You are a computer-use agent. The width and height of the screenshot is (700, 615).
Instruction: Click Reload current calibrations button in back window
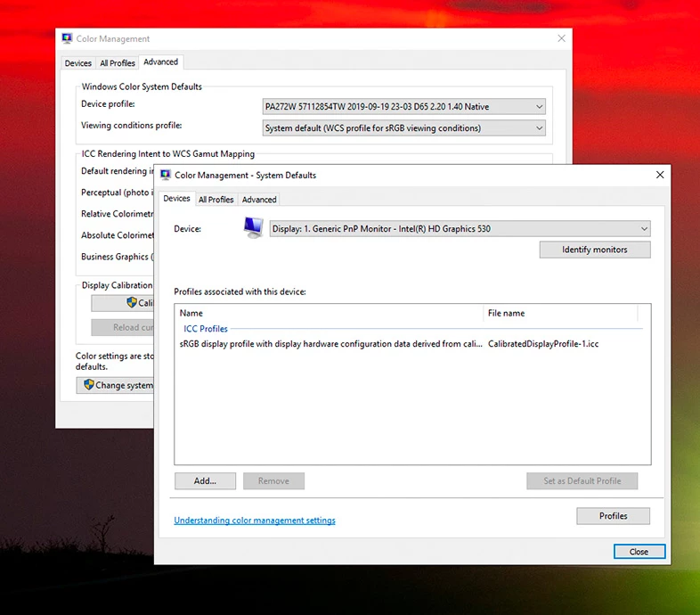click(x=123, y=328)
